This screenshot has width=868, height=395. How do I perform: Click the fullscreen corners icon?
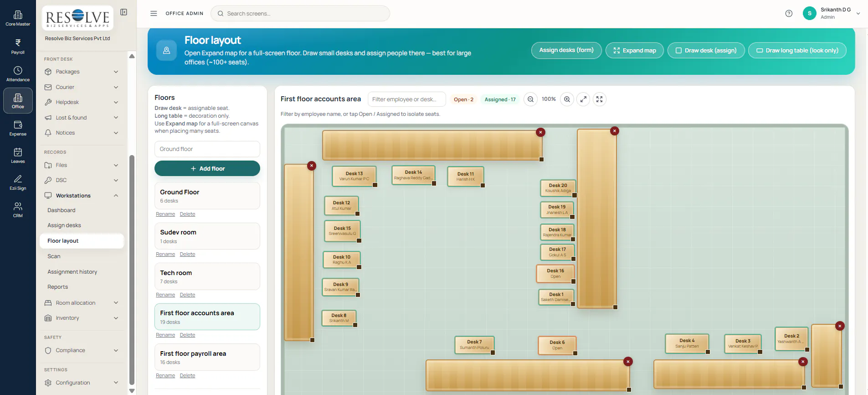pos(600,99)
